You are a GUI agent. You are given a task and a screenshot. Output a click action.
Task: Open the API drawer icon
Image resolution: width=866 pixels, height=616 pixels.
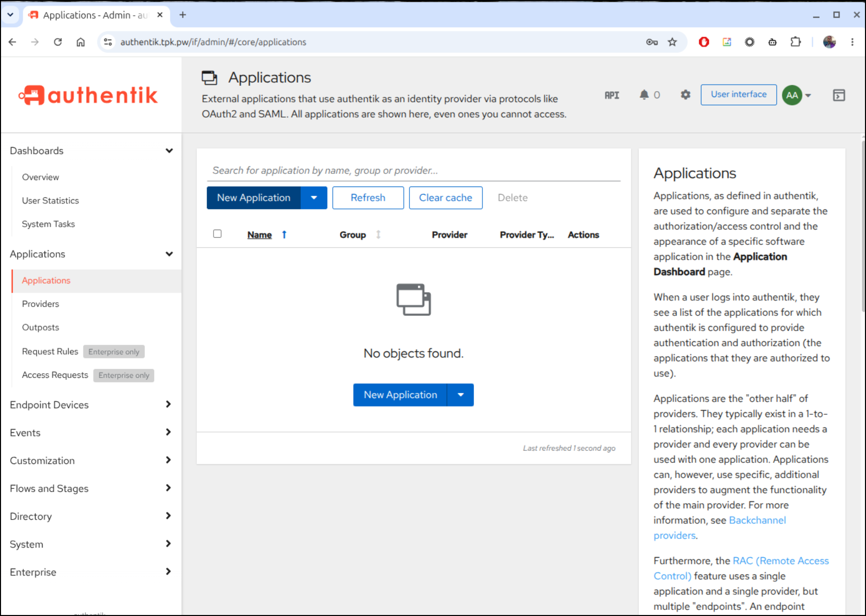click(x=612, y=95)
